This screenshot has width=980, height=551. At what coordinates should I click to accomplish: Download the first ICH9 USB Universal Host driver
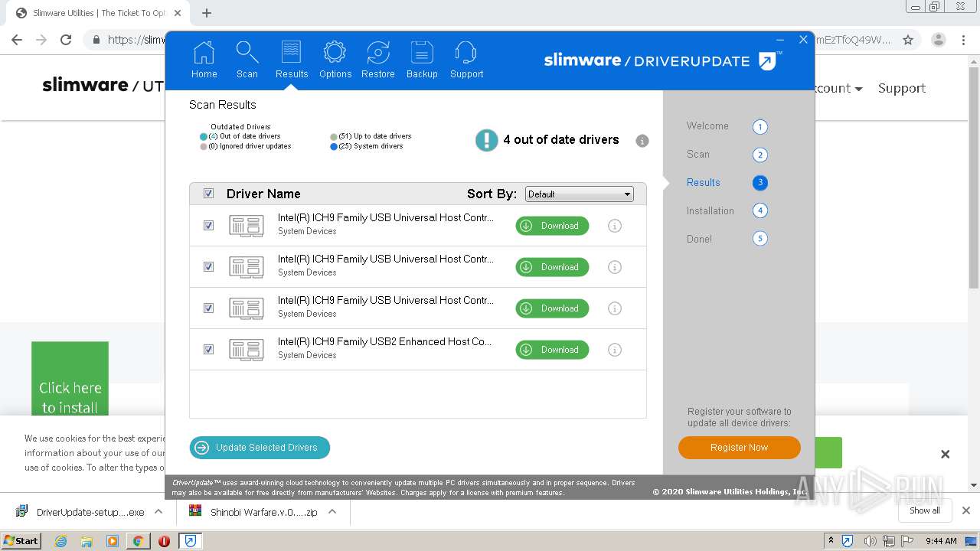pos(552,226)
